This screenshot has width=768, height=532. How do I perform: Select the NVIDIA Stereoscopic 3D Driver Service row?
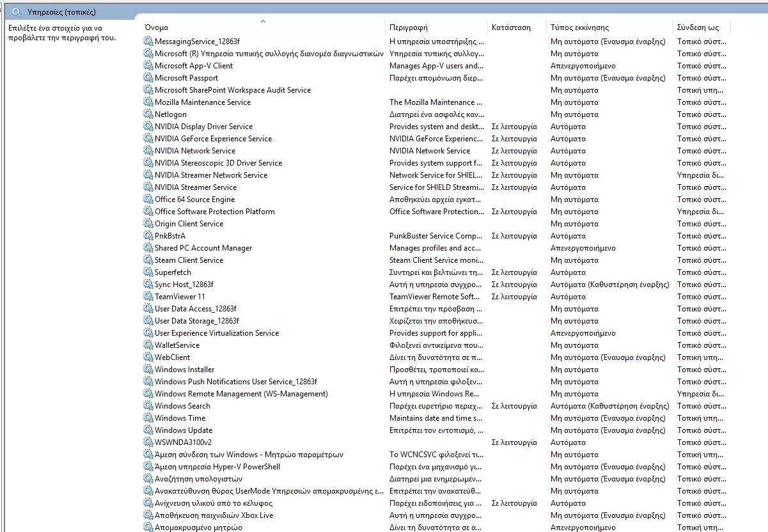click(x=436, y=163)
